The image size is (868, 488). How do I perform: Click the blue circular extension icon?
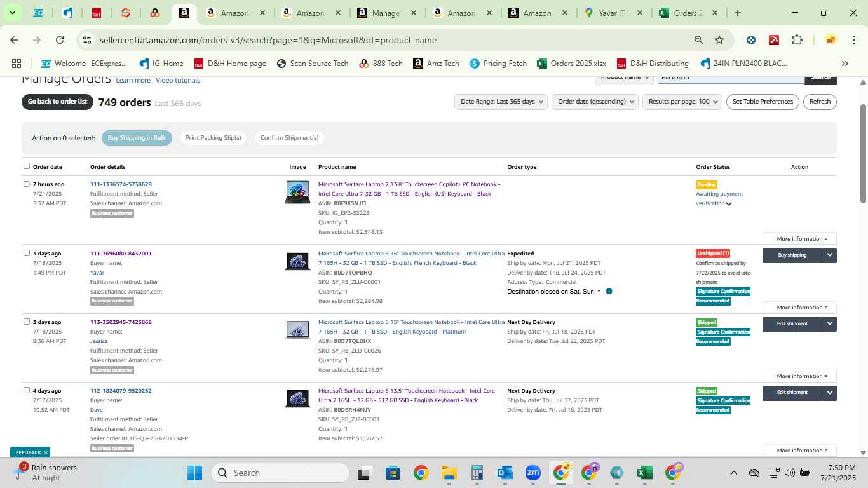click(x=751, y=40)
